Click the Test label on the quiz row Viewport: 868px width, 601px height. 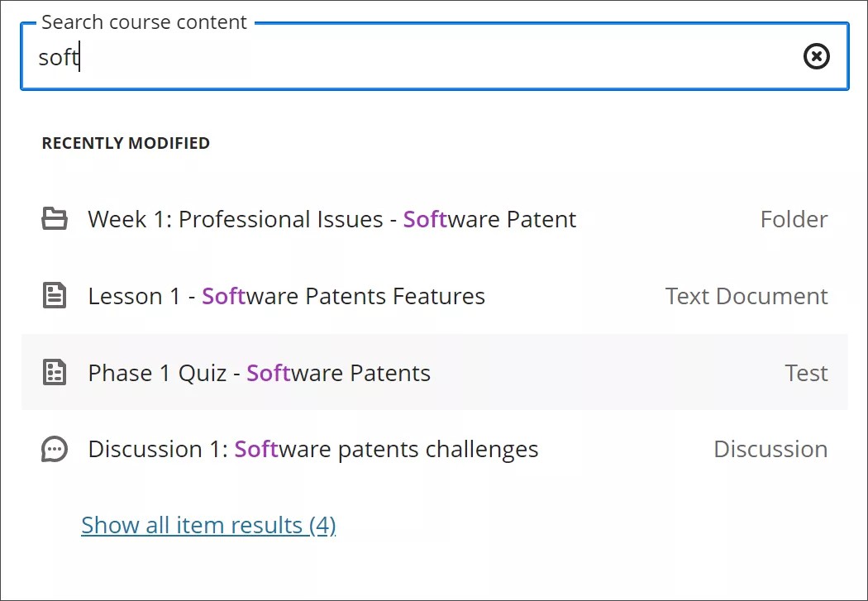coord(806,373)
